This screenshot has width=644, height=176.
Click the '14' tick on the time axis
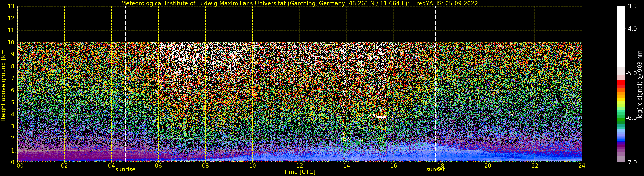click(347, 166)
